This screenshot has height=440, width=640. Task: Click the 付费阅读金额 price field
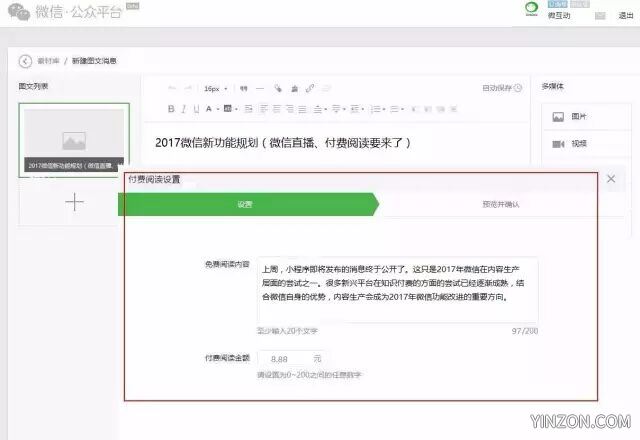[291, 359]
